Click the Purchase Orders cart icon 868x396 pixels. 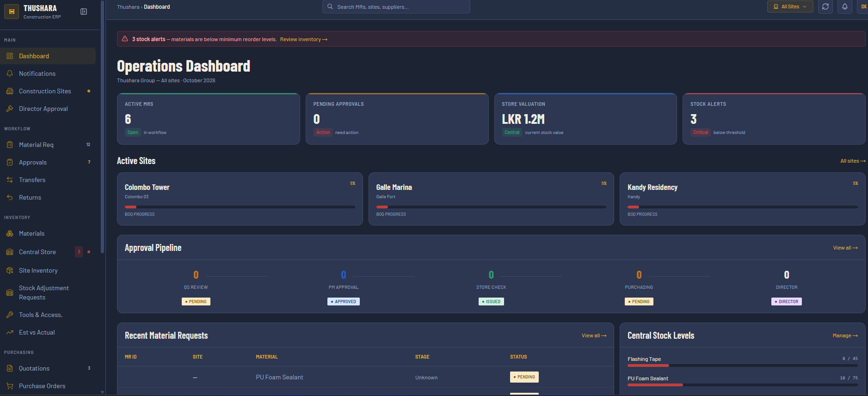tap(10, 386)
